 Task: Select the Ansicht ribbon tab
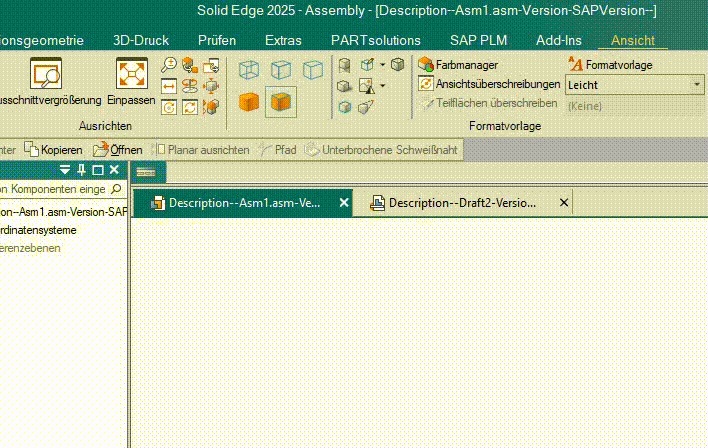tap(633, 40)
